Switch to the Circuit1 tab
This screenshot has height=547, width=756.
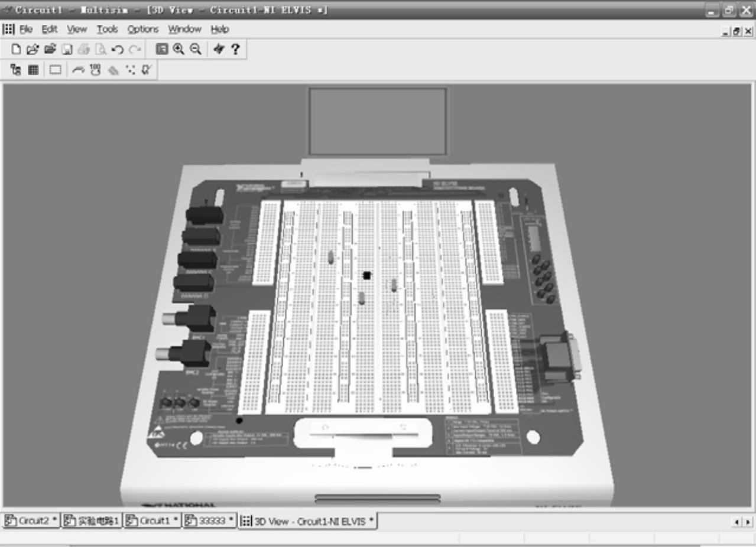153,521
